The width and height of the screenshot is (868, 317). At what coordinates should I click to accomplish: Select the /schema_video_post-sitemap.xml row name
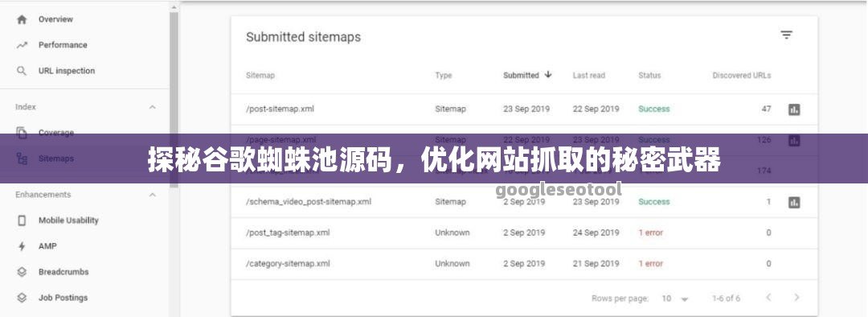coord(309,202)
